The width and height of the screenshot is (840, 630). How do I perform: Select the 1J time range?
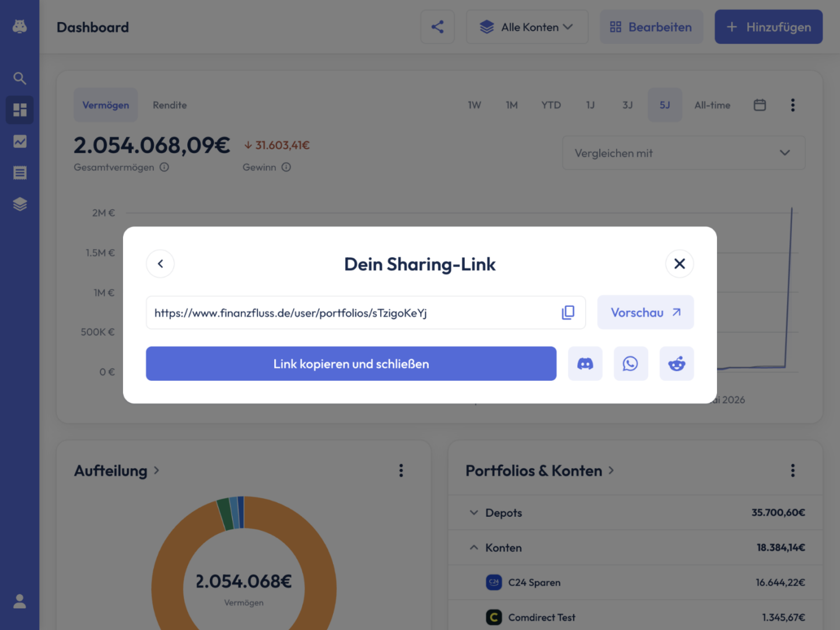click(x=590, y=105)
